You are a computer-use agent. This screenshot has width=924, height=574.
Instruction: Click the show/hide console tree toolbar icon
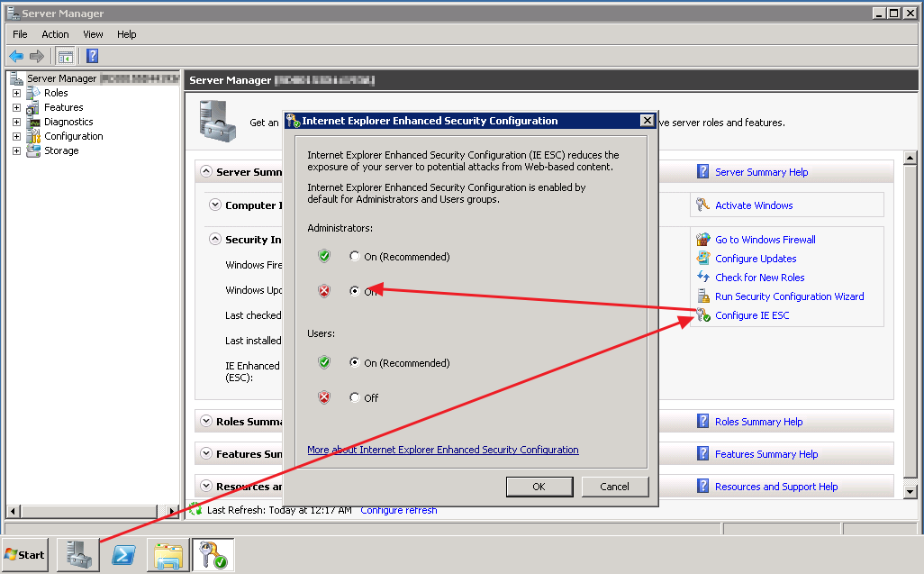coord(66,57)
